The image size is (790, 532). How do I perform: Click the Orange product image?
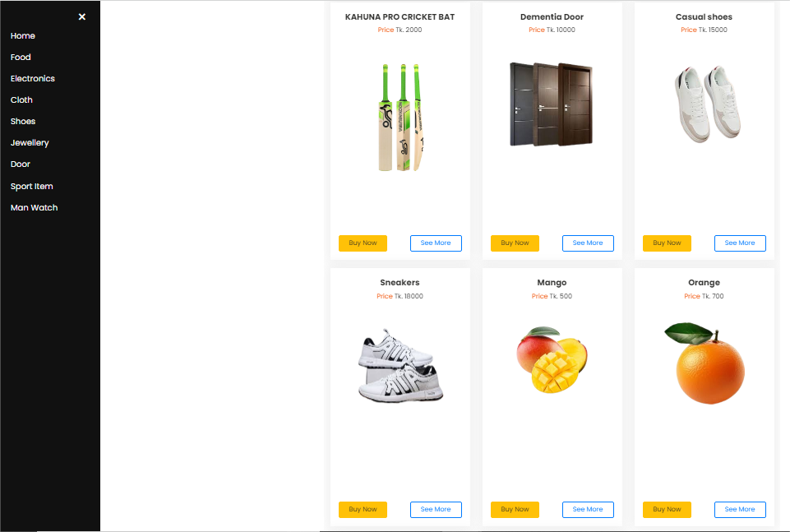(x=705, y=363)
